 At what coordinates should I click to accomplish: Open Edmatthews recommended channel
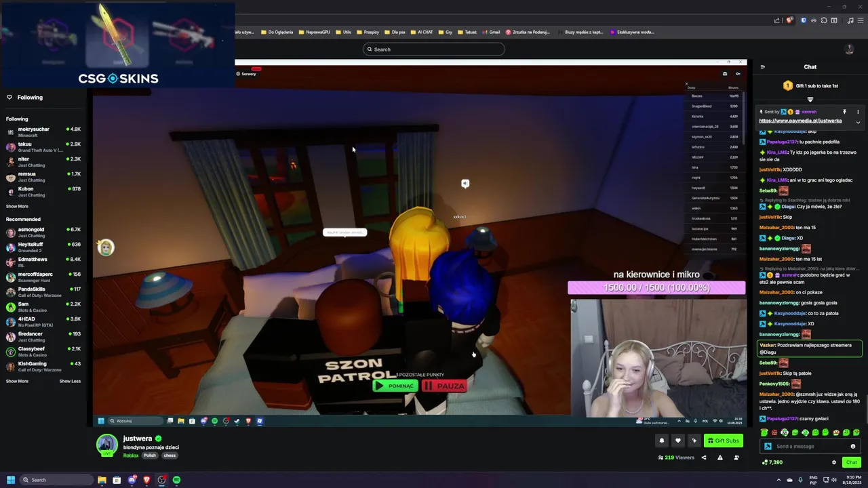pyautogui.click(x=43, y=262)
